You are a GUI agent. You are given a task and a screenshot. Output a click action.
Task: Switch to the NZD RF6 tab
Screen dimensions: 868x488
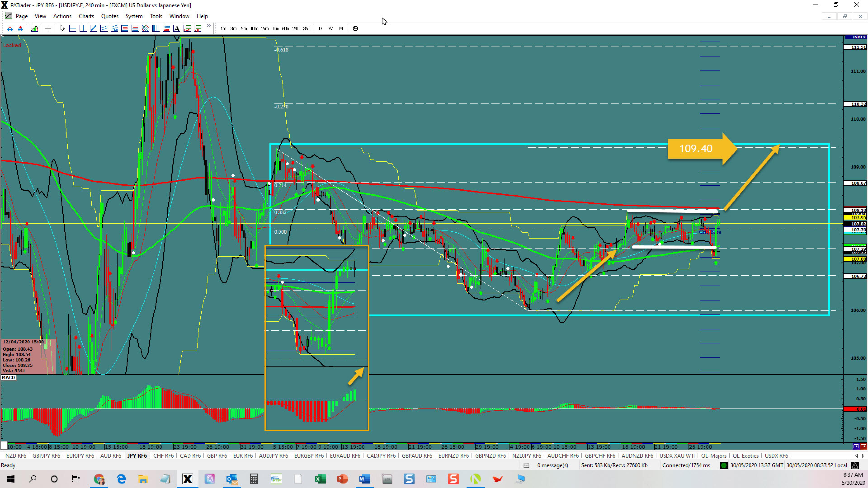(16, 456)
